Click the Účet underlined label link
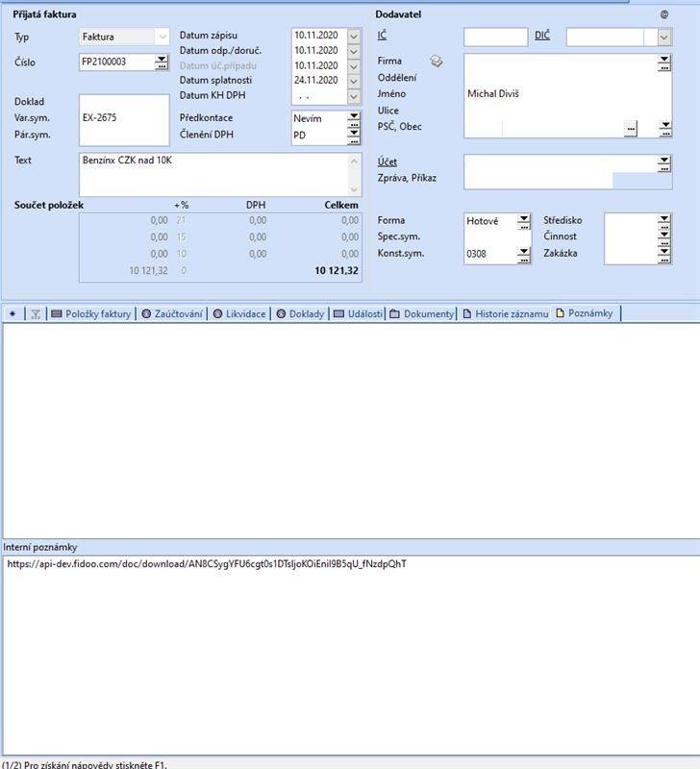Viewport: 700px width, 769px height. coord(387,161)
